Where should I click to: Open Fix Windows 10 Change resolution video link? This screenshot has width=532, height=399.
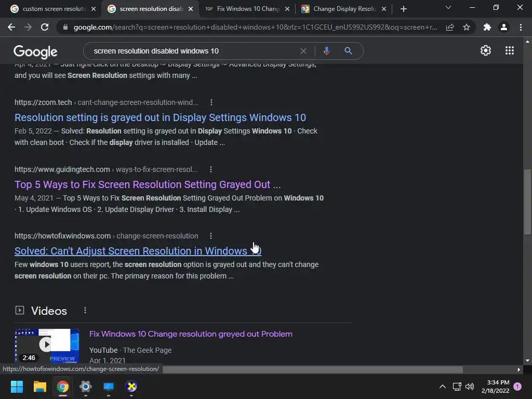pos(191,334)
